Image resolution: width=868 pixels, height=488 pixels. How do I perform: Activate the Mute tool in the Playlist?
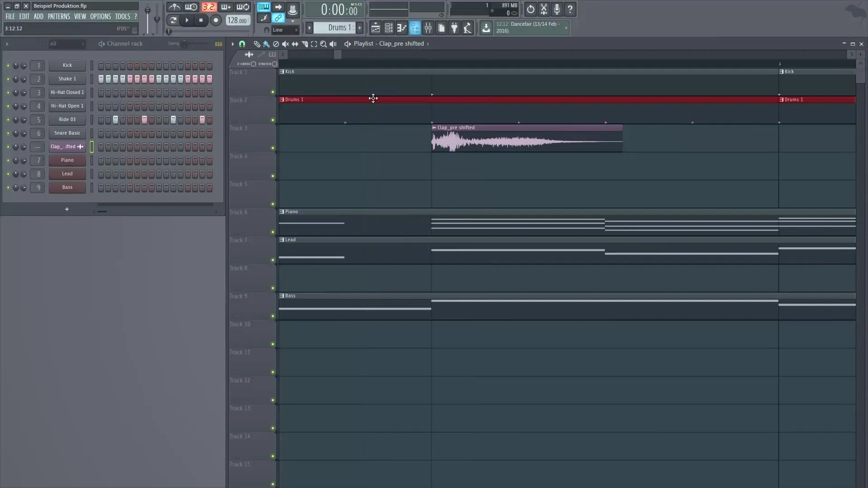(x=286, y=44)
